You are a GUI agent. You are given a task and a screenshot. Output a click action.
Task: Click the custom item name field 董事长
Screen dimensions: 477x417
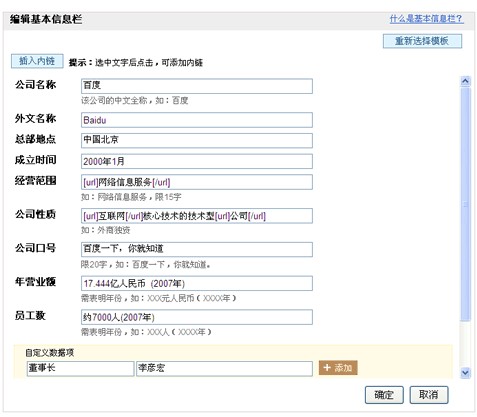tap(80, 369)
